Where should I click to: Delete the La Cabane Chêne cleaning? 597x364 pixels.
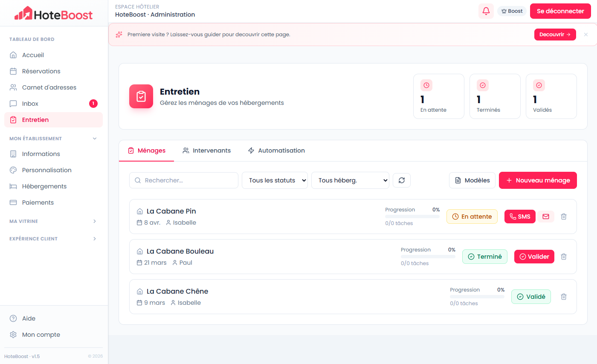click(x=563, y=297)
